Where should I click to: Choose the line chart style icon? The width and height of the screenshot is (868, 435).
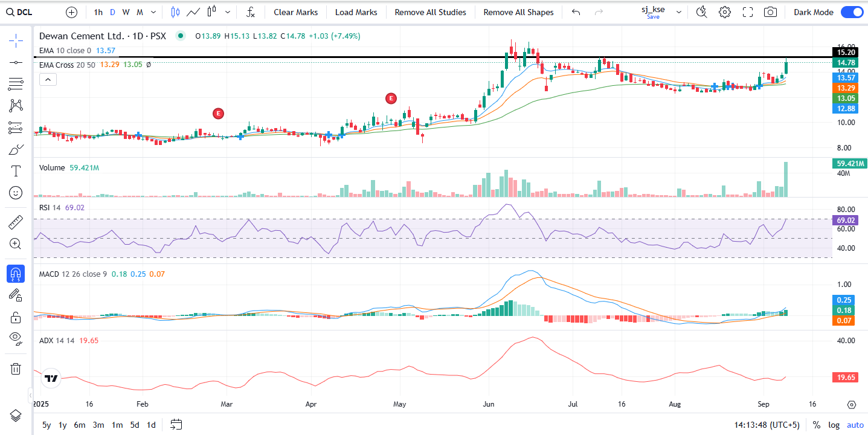pos(193,12)
